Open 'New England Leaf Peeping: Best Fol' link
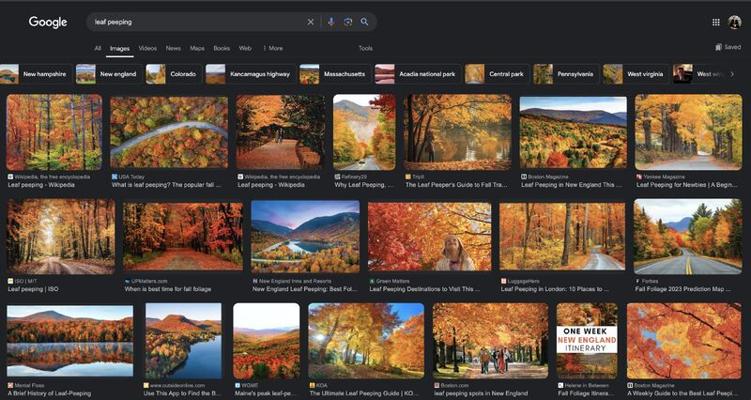The image size is (751, 400). coord(305,289)
